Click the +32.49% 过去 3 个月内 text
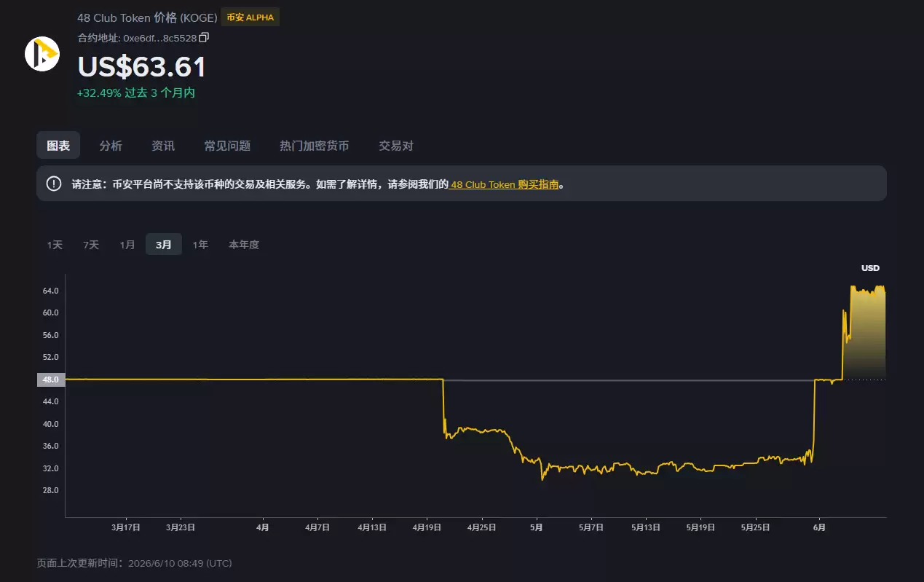The width and height of the screenshot is (924, 582). click(x=136, y=93)
